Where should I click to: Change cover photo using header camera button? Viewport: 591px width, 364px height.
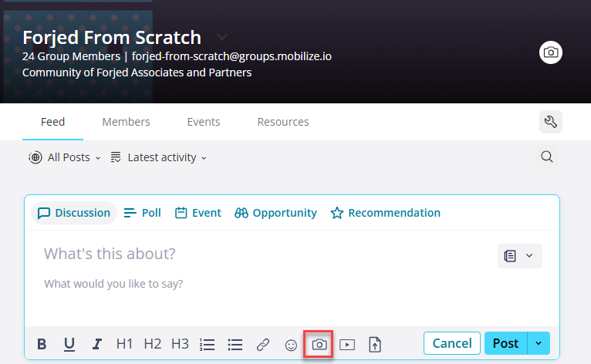(551, 52)
